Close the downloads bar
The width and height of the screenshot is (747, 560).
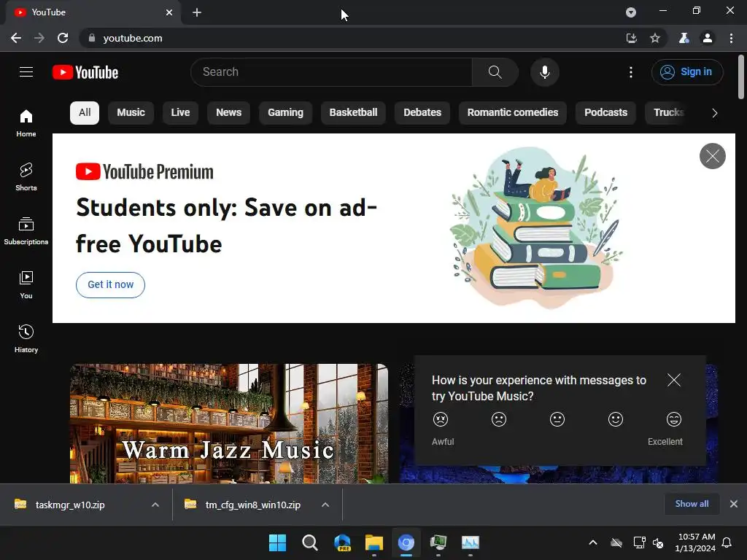pos(734,504)
